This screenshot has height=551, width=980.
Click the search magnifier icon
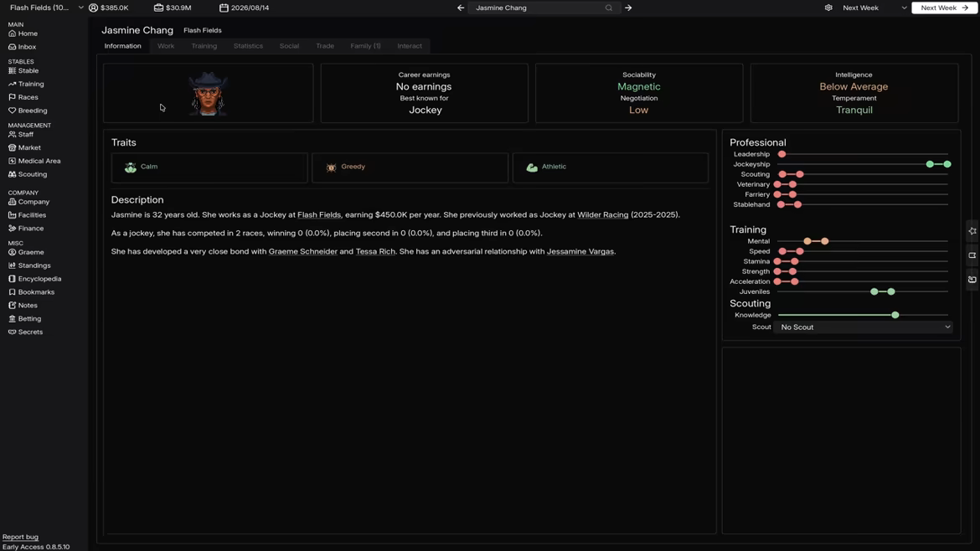click(609, 8)
